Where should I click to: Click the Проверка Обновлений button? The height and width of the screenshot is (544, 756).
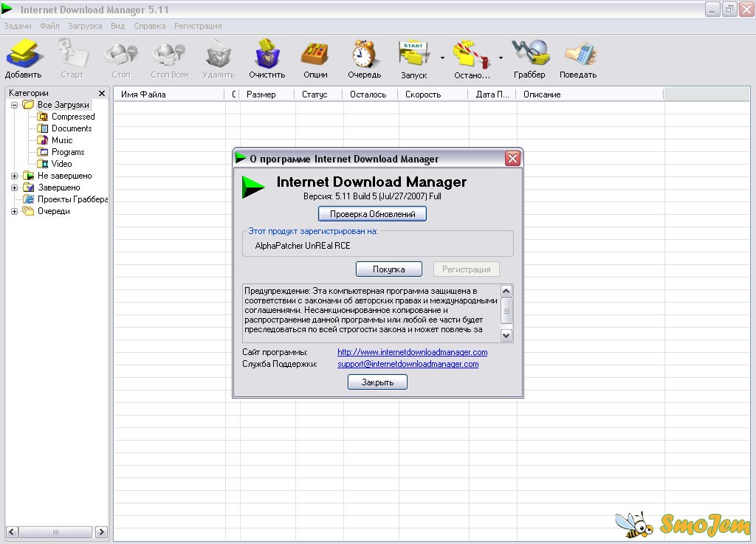tap(372, 214)
